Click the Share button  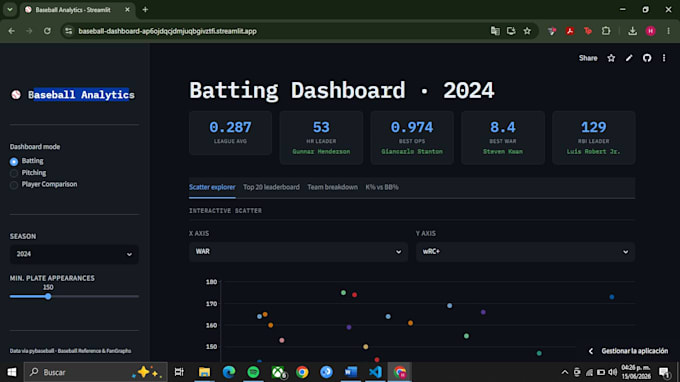coord(588,58)
